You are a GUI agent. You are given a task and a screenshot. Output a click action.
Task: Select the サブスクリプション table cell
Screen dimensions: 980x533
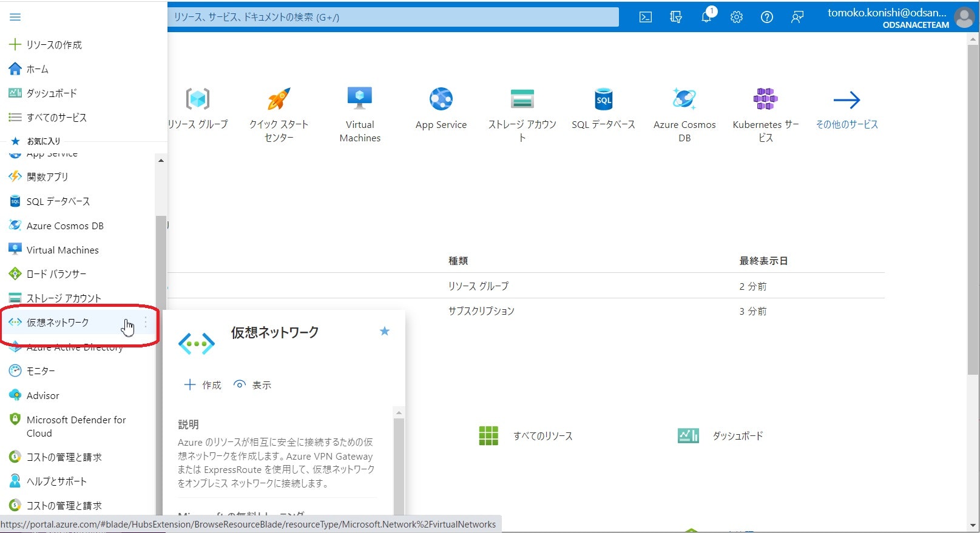coord(481,311)
